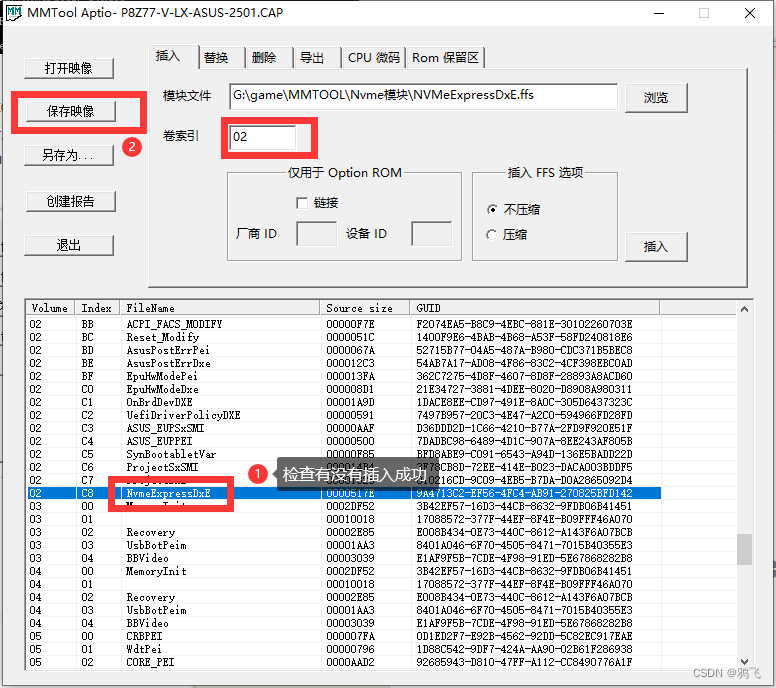The height and width of the screenshot is (688, 776).
Task: Select volume 03 Recovery row
Action: [343, 532]
